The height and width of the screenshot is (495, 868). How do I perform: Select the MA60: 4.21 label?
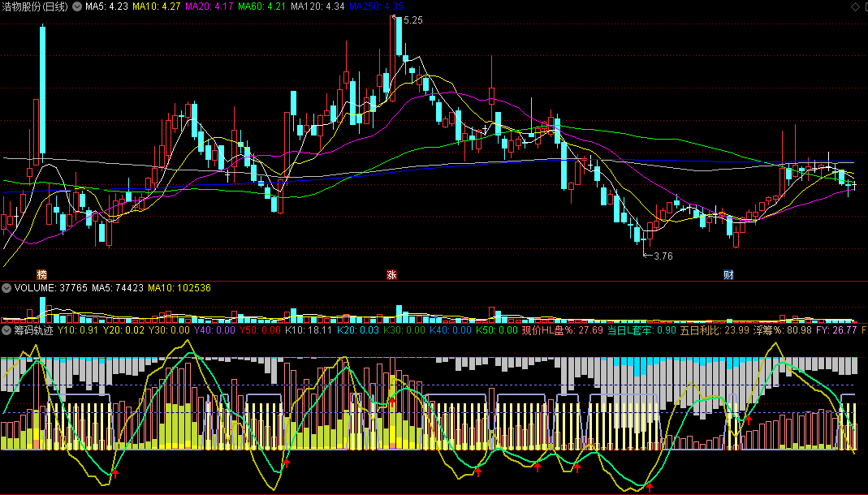pos(261,6)
